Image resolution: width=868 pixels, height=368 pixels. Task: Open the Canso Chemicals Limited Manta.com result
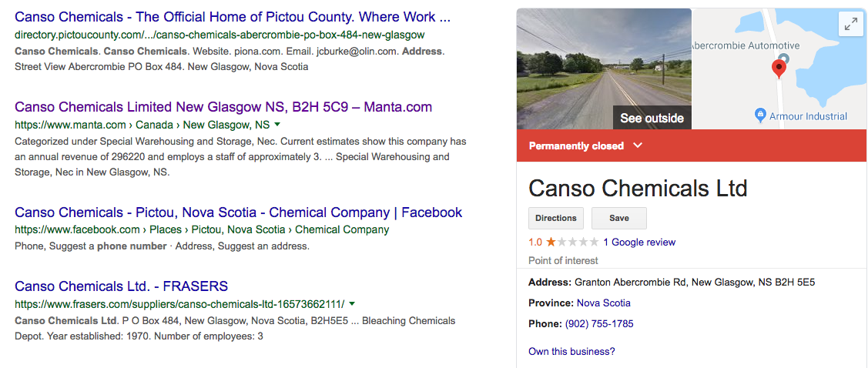coord(223,107)
